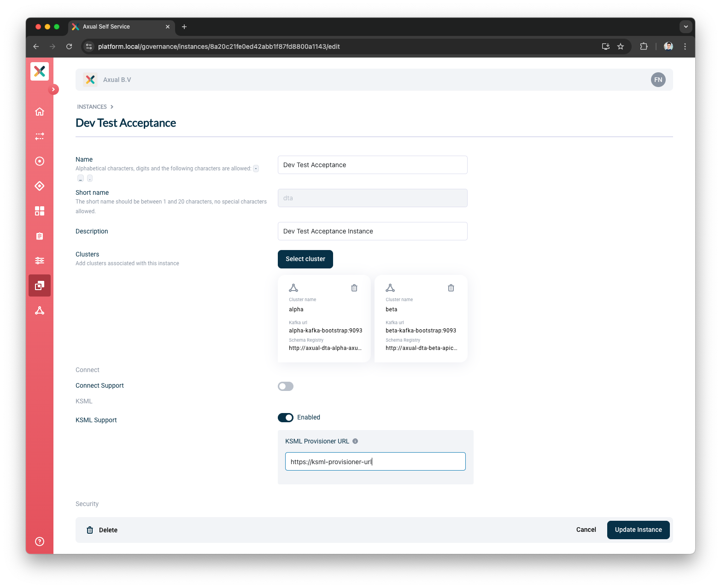The image size is (721, 588).
Task: Open a new browser tab
Action: (184, 27)
